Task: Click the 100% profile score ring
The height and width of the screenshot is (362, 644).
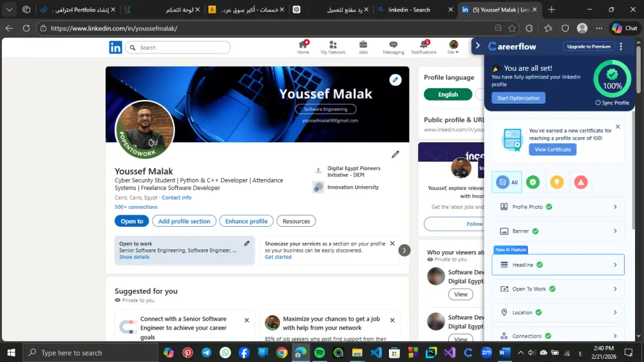Action: pos(612,79)
